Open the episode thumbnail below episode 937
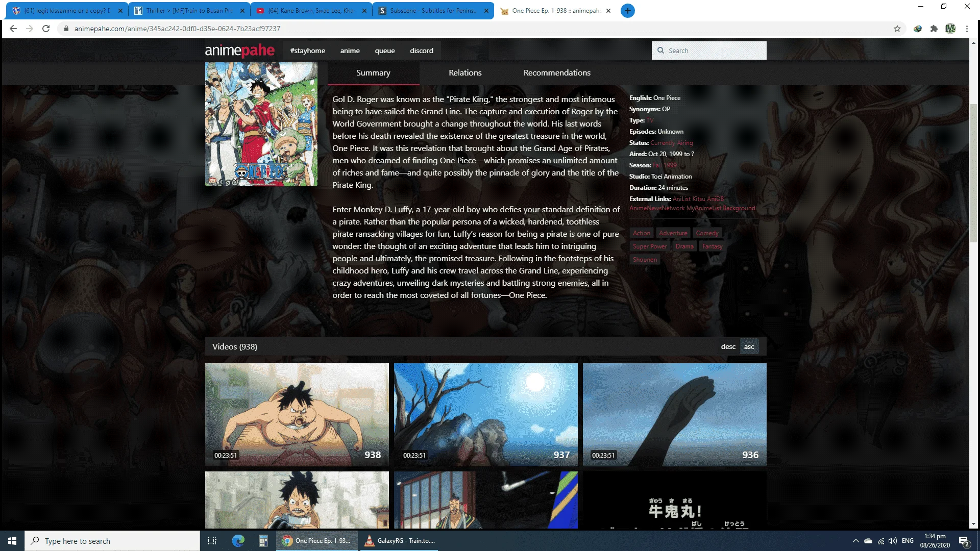 click(x=486, y=500)
